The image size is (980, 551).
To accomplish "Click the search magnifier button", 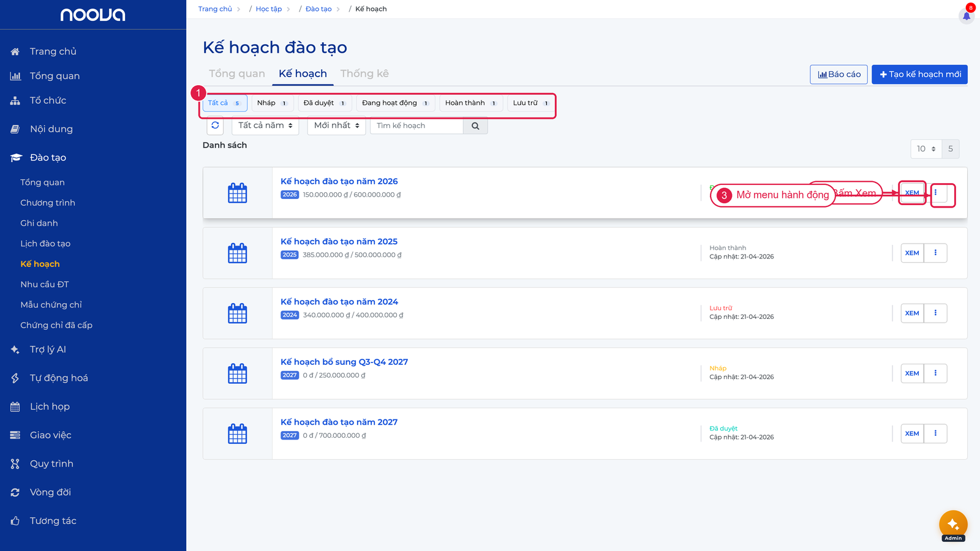I will [475, 126].
